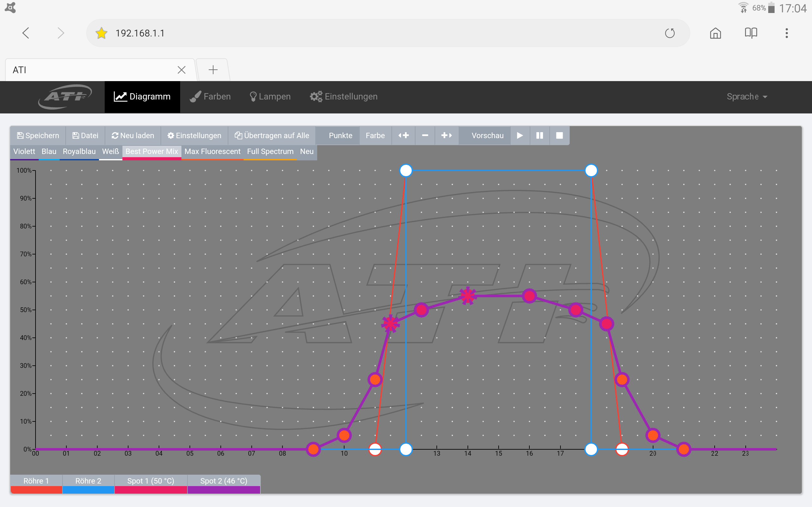Viewport: 812px width, 507px height.
Task: Stop the preview playback
Action: pos(559,136)
